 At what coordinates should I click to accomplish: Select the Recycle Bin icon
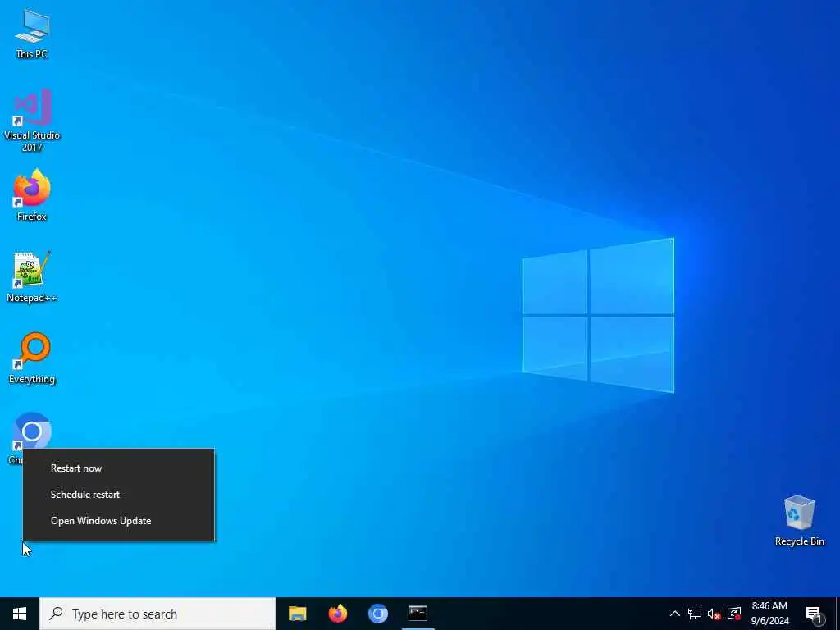[x=799, y=521]
